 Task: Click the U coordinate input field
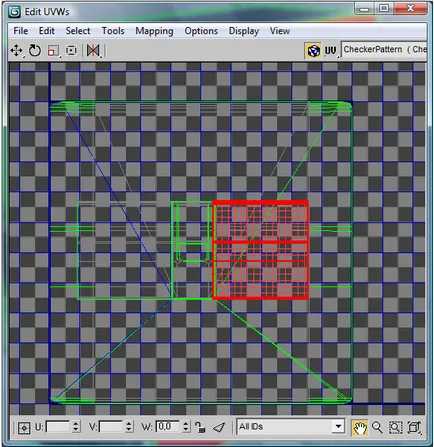click(58, 427)
